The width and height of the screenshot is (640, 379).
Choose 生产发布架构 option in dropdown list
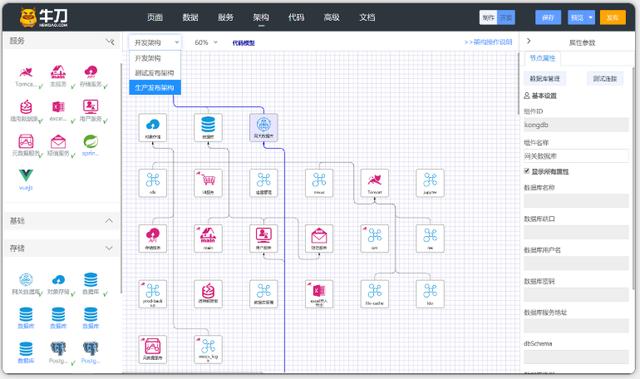pos(155,88)
